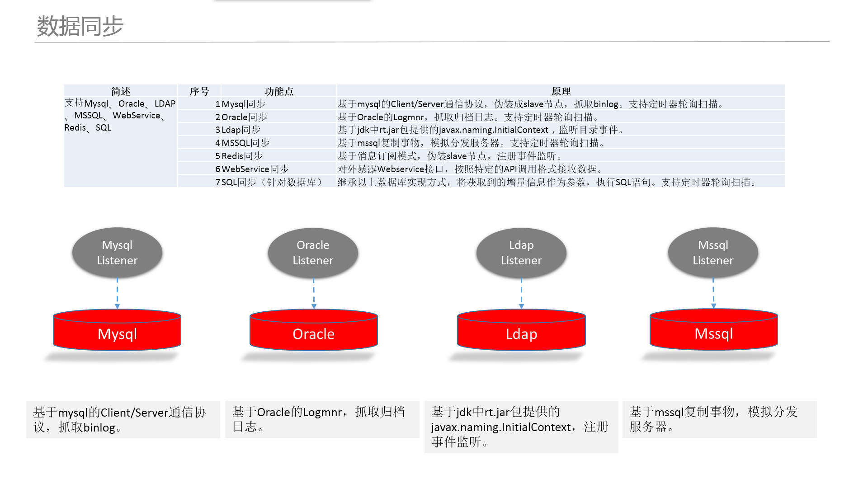Click the Mssql Listener ellipse
Viewport: 868px width, 488px height.
[713, 253]
